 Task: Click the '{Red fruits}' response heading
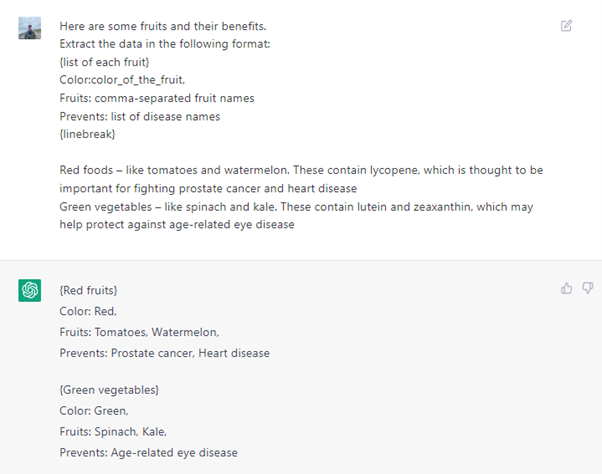tap(88, 291)
